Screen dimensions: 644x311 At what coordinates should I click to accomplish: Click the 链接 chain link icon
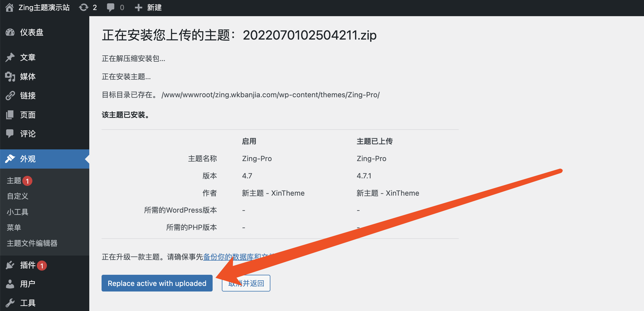pyautogui.click(x=10, y=96)
